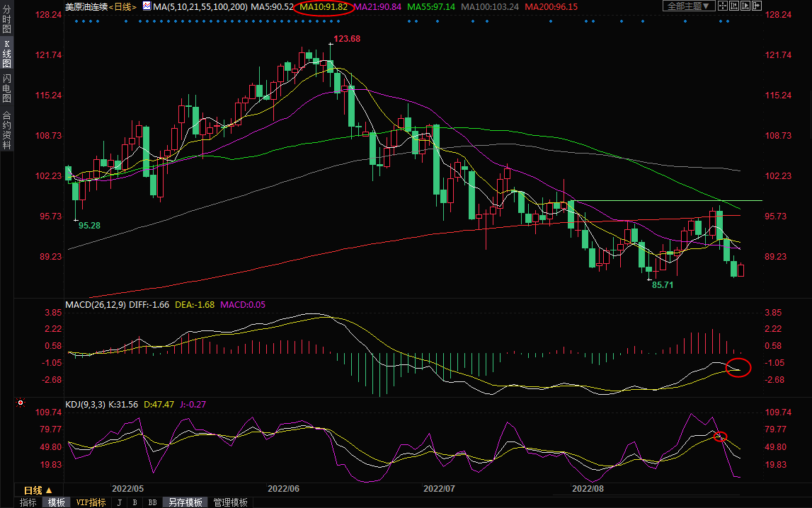812x508 pixels.
Task: Click the MA indicator chart icon
Action: click(147, 6)
